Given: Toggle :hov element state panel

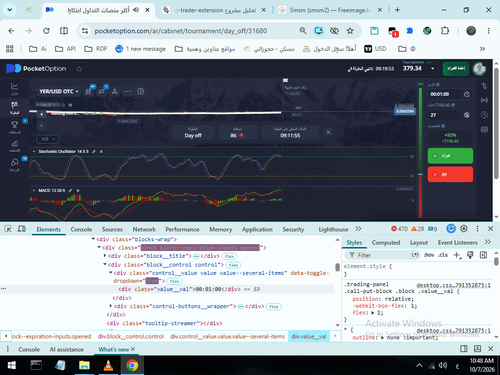Looking at the screenshot, I should (x=429, y=255).
